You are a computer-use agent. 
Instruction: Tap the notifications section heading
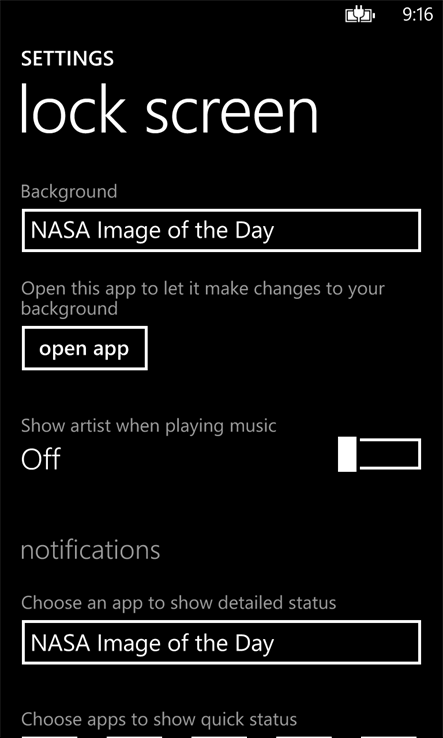tap(90, 549)
